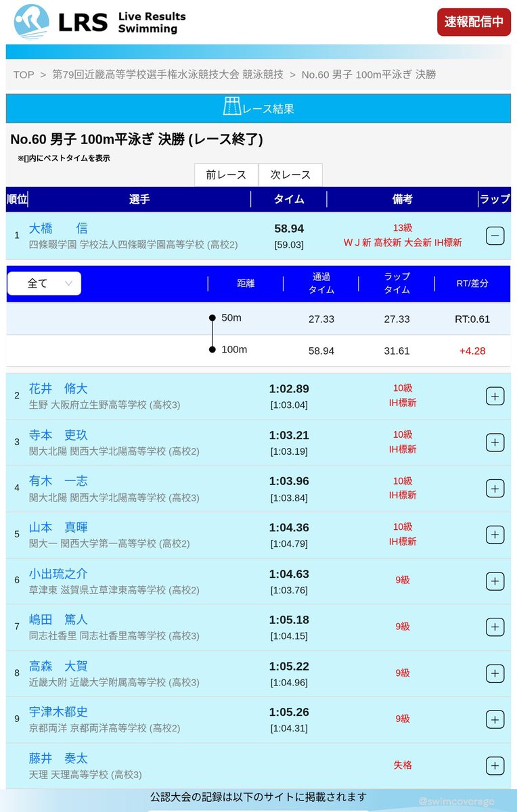This screenshot has height=812, width=517.
Task: Open swimmer profile 小出琉之介
Action: (58, 574)
